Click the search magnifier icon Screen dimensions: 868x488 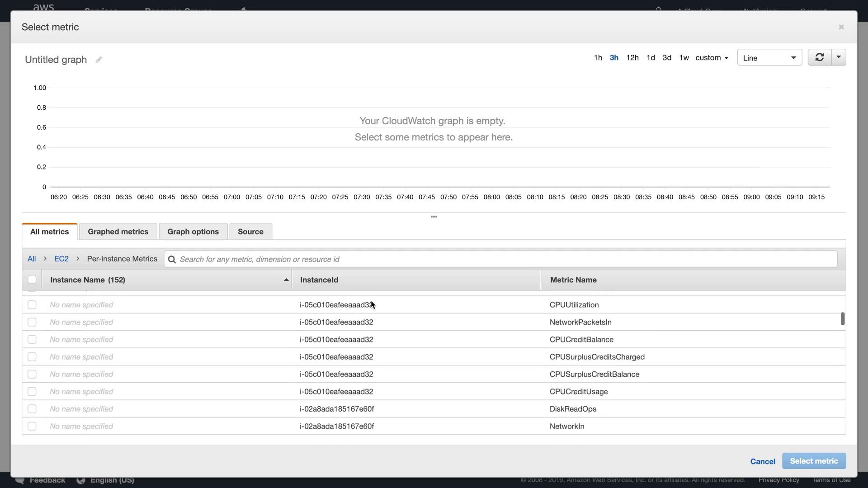(x=172, y=259)
